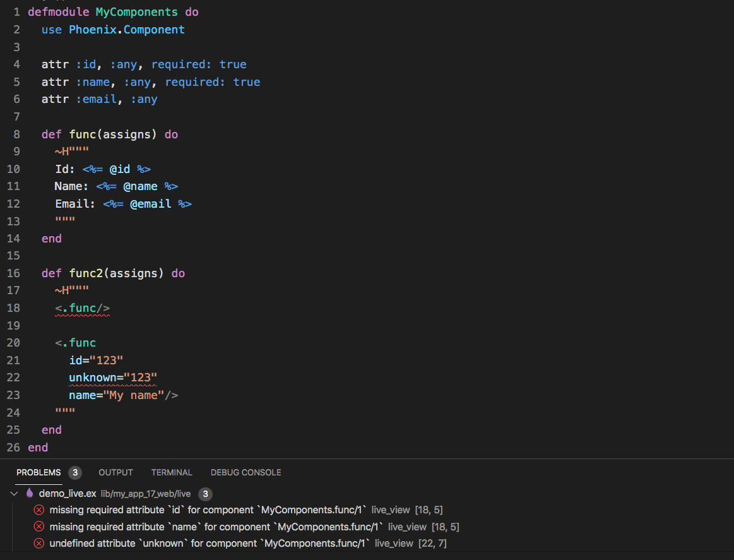Click the MyComponents module name on line 1
This screenshot has height=560, width=734.
pyautogui.click(x=136, y=11)
